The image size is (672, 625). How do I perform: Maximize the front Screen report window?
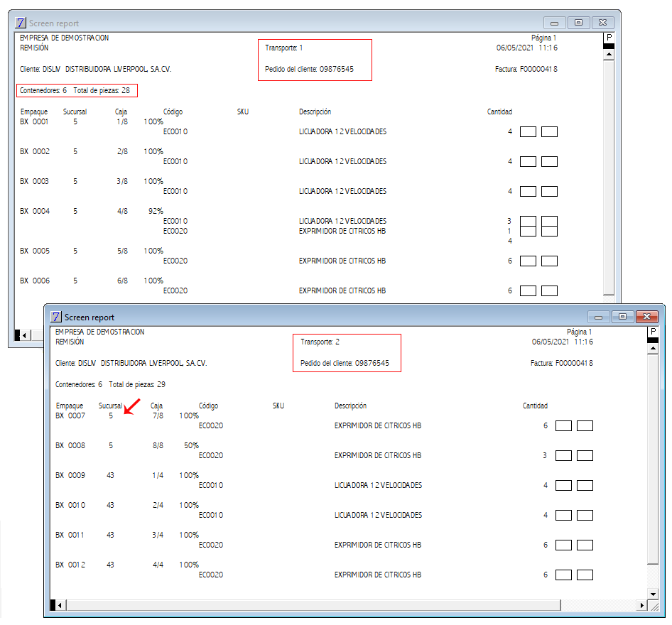(623, 317)
